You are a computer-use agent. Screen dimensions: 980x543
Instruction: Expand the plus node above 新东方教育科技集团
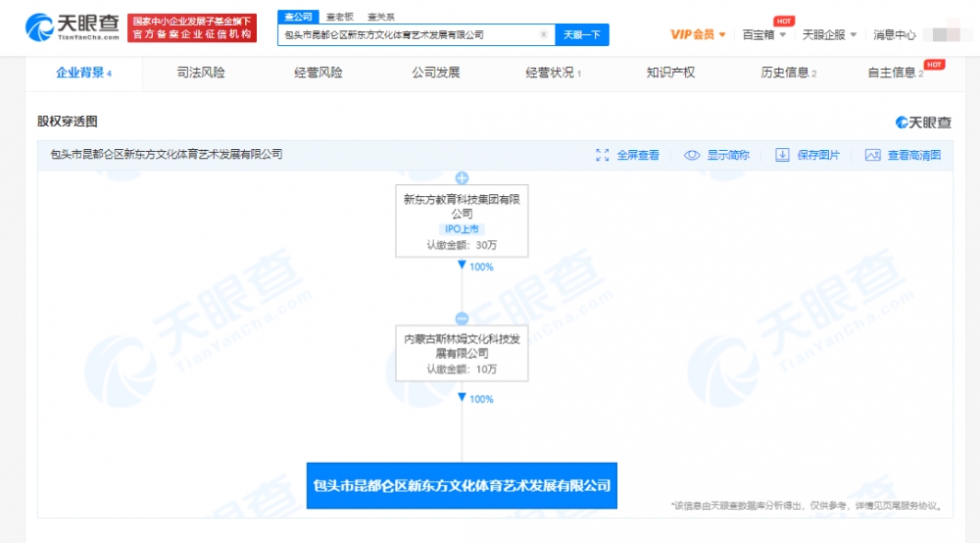462,178
